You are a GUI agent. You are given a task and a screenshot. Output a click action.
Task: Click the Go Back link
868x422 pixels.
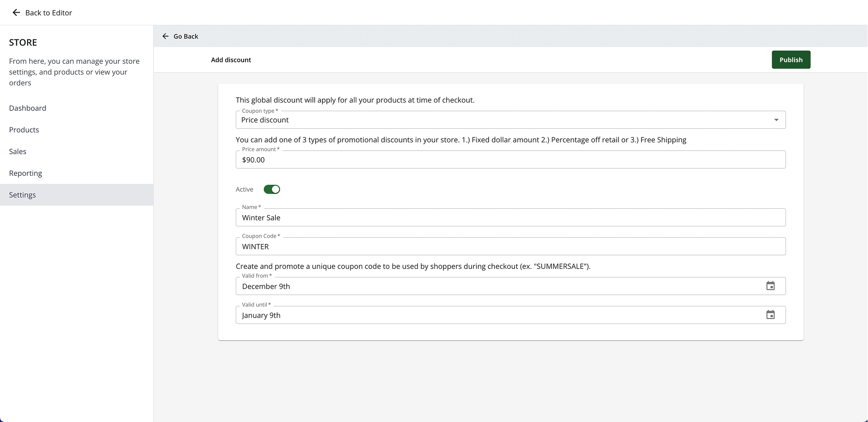point(186,36)
